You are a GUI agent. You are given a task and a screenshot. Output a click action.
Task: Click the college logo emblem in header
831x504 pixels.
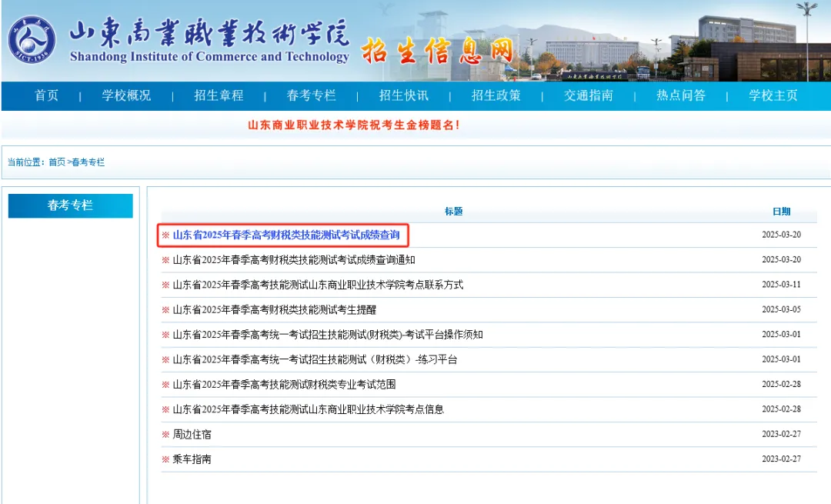[x=32, y=39]
